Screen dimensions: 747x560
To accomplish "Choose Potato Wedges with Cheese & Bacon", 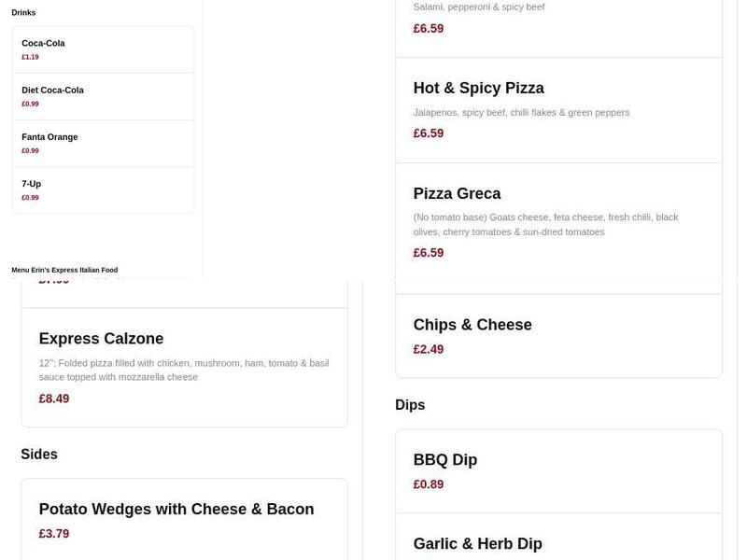I will pyautogui.click(x=184, y=520).
